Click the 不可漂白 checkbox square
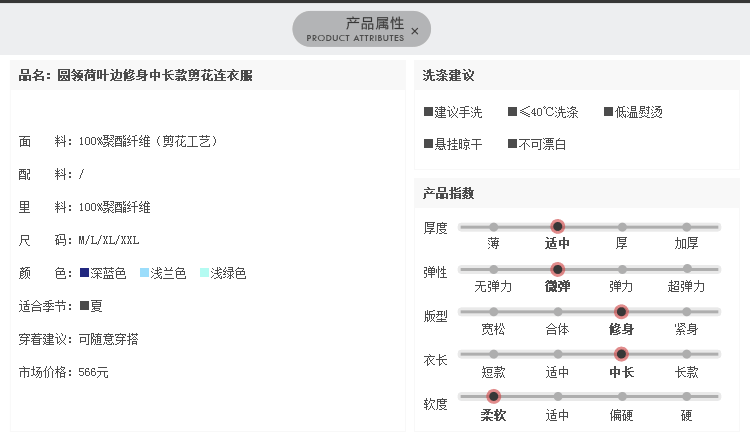The height and width of the screenshot is (441, 750). (x=512, y=143)
